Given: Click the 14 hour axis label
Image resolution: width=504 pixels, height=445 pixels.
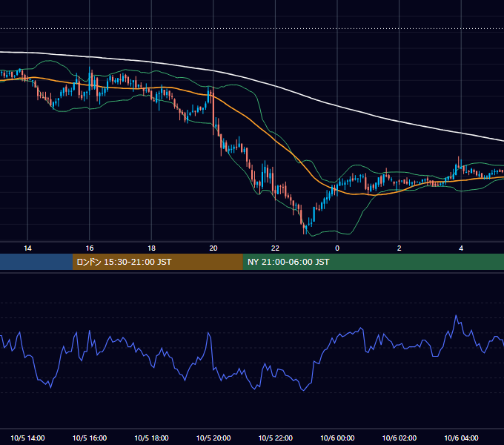Looking at the screenshot, I should tap(27, 248).
